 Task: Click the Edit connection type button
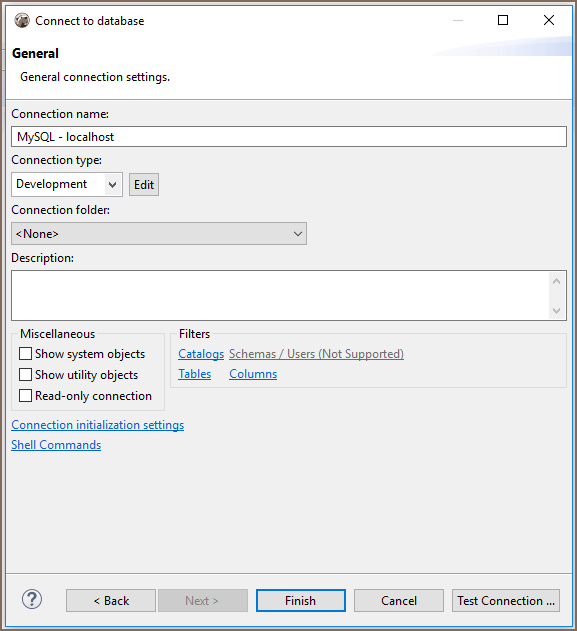click(144, 185)
